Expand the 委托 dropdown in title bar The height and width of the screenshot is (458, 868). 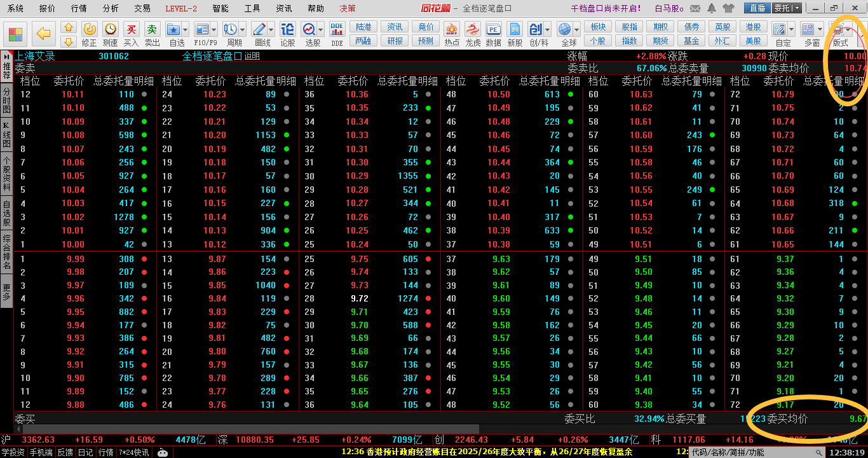[x=797, y=8]
